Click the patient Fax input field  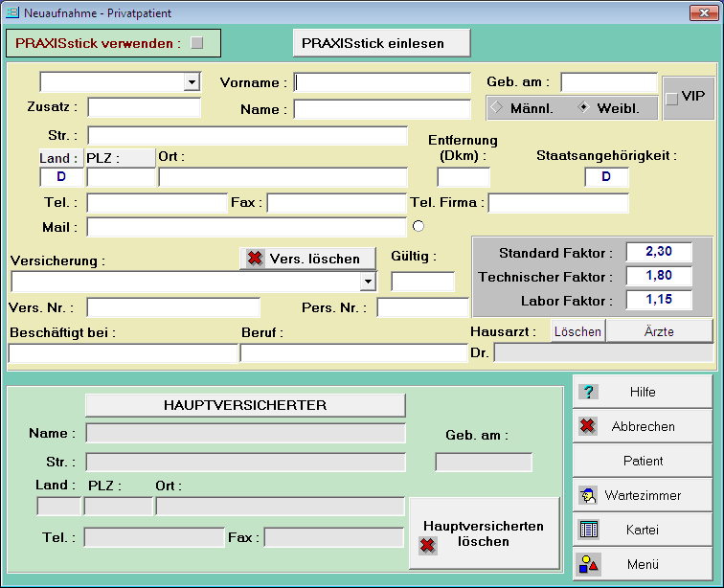336,203
